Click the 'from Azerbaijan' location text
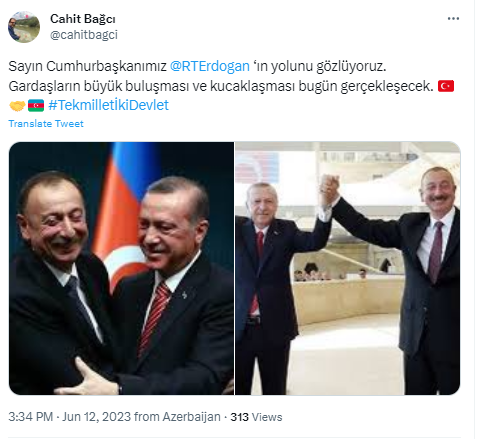This screenshot has width=482, height=439. click(x=177, y=417)
